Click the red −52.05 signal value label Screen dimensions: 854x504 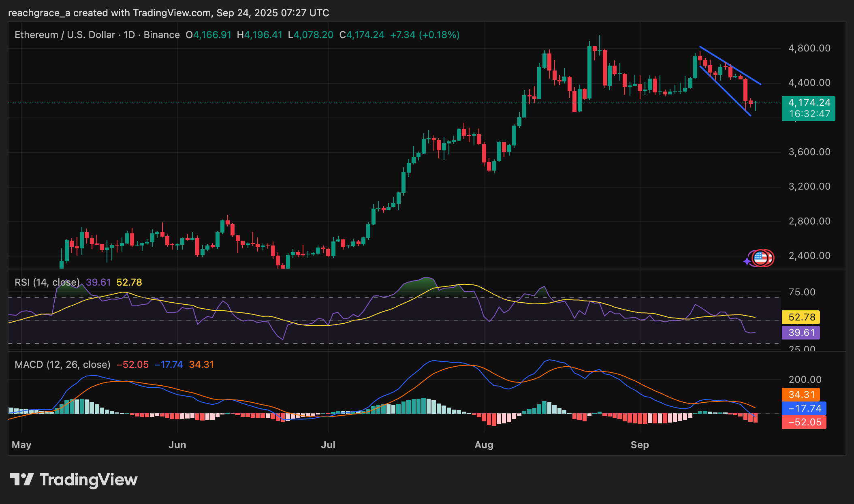point(804,422)
